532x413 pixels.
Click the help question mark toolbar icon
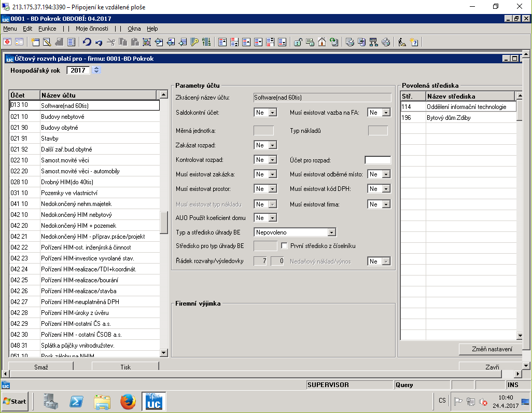click(x=414, y=42)
